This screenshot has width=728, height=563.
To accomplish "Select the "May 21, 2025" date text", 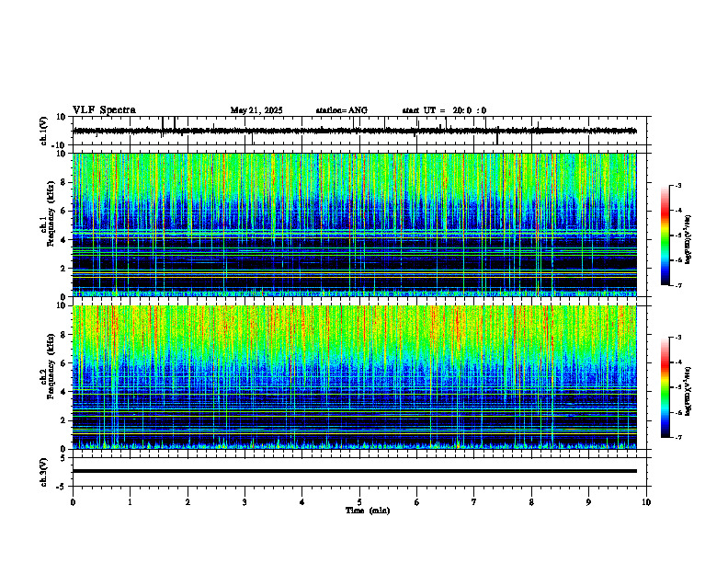I will coord(256,110).
